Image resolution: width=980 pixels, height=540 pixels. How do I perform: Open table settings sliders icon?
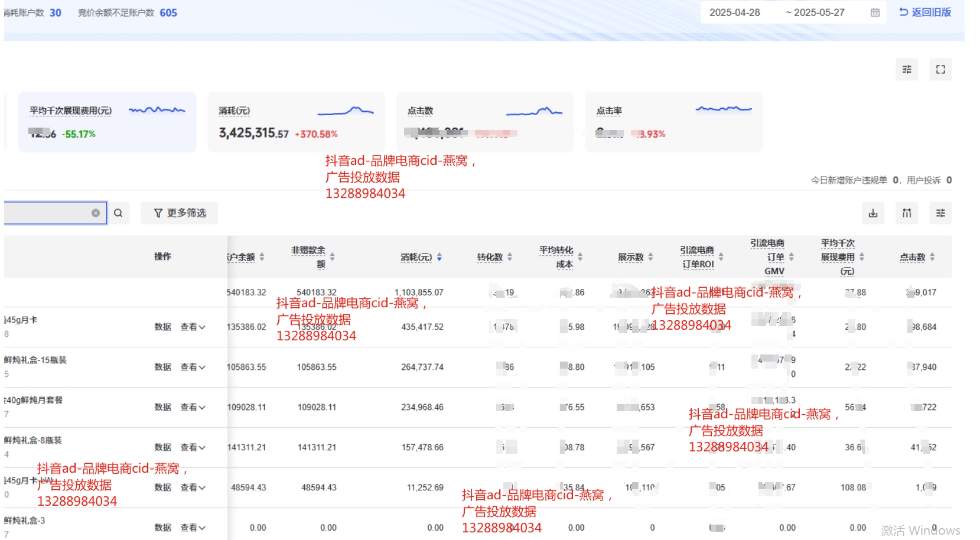(x=940, y=213)
